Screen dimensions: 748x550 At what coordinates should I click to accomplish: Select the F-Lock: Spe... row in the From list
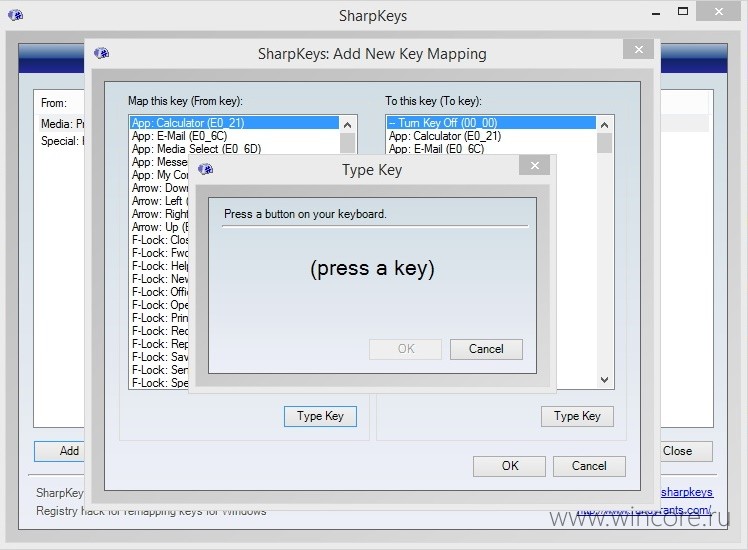pyautogui.click(x=159, y=383)
